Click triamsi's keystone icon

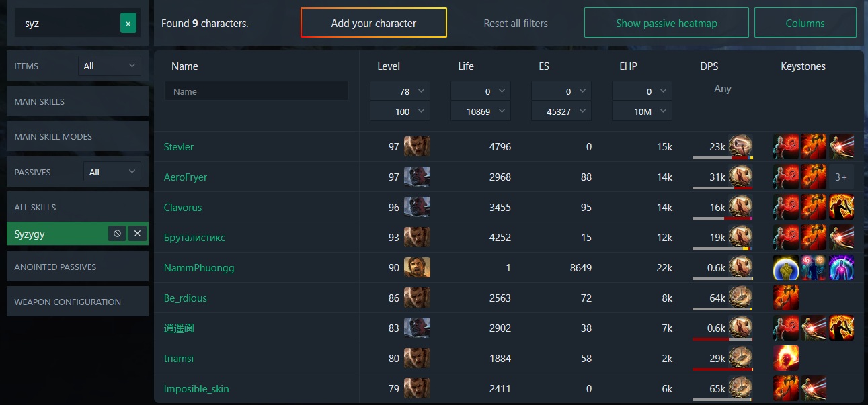[786, 358]
